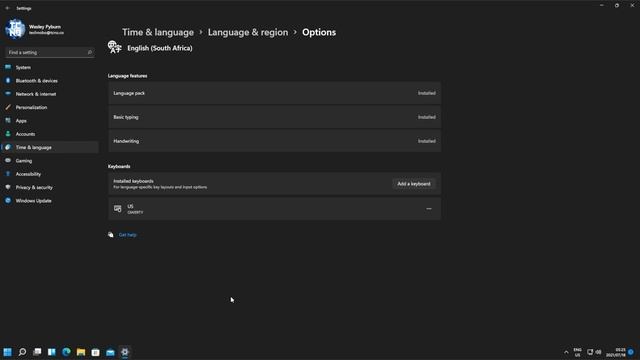This screenshot has height=360, width=640.
Task: Click the Handwriting row
Action: (274, 141)
